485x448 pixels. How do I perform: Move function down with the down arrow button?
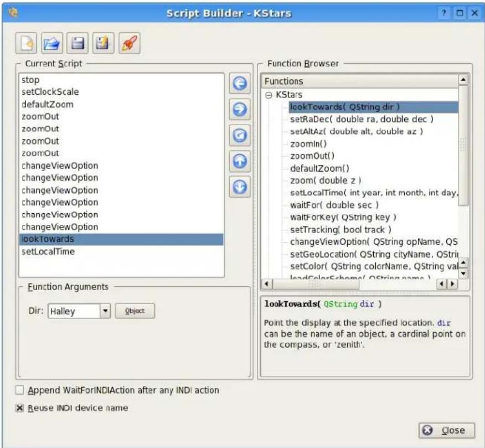(x=240, y=187)
